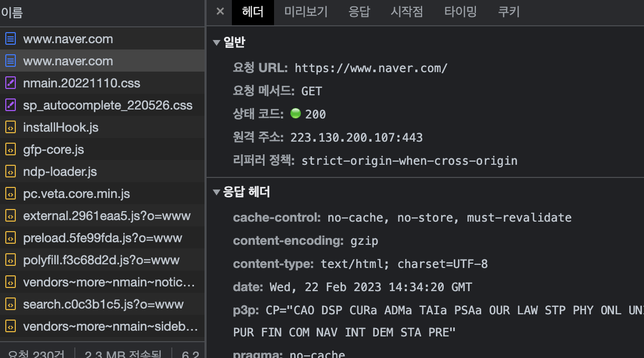644x358 pixels.
Task: Select vendors~more~nmain~sideb… request
Action: pyautogui.click(x=102, y=326)
